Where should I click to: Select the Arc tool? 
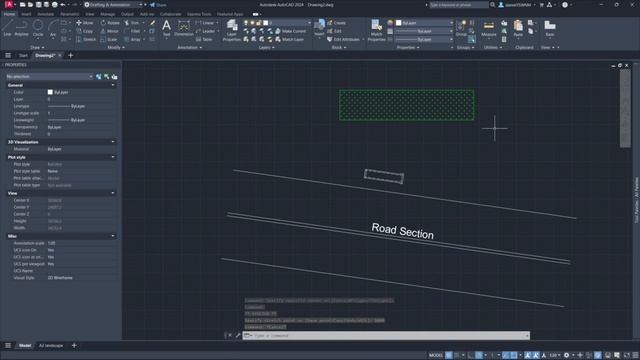53,28
